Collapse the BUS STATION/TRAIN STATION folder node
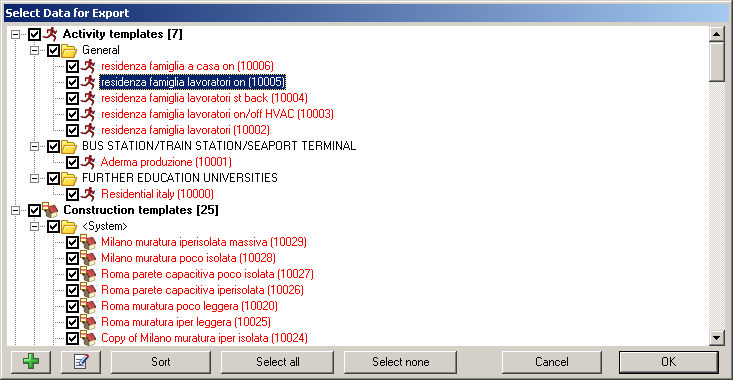 pos(35,146)
